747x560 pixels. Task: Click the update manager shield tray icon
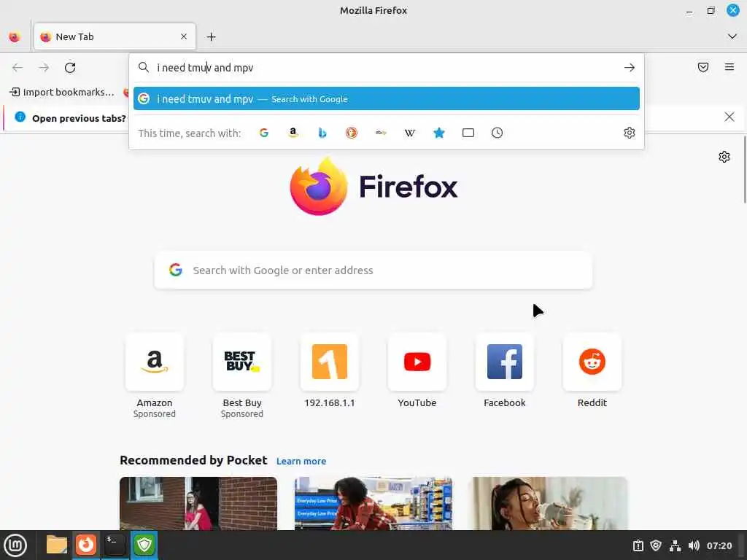(656, 545)
